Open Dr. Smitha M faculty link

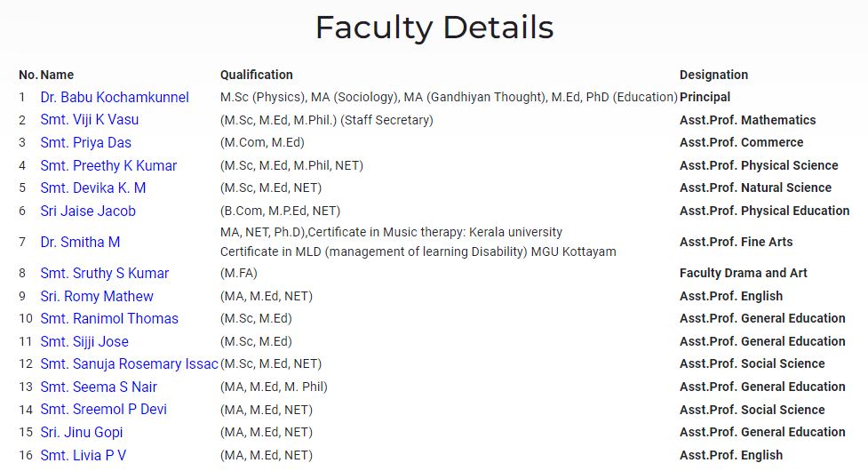(80, 243)
